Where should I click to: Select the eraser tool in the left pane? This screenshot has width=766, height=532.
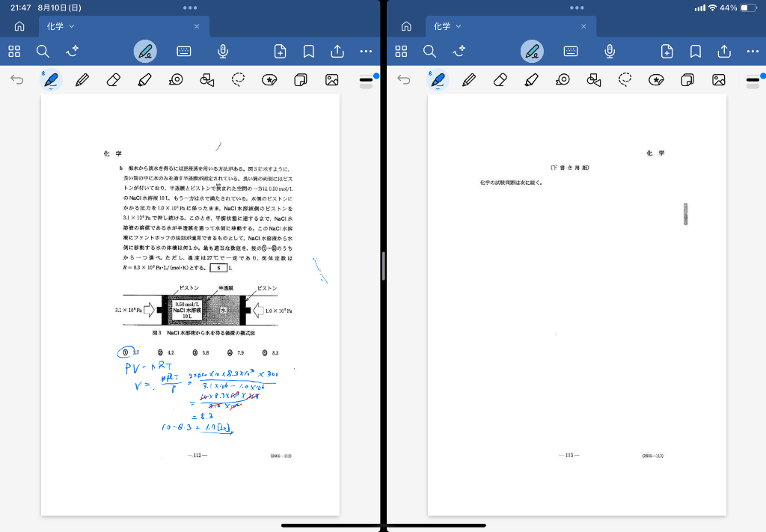114,79
